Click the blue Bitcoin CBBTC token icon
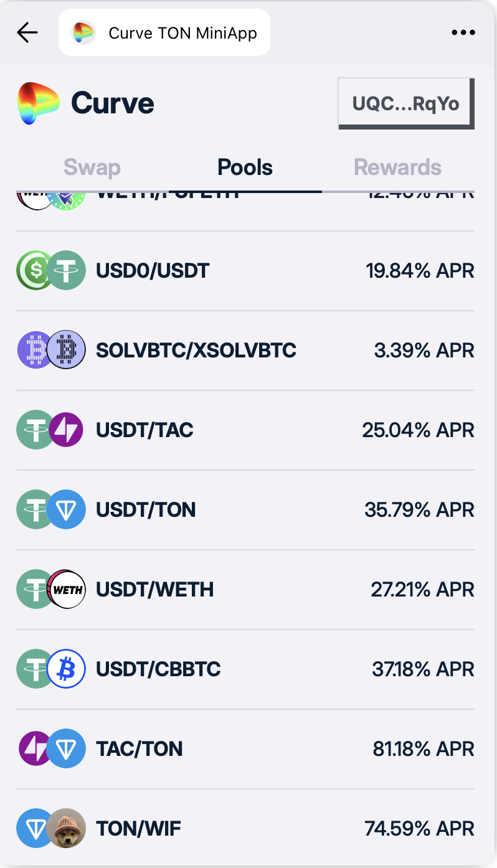 [x=67, y=669]
